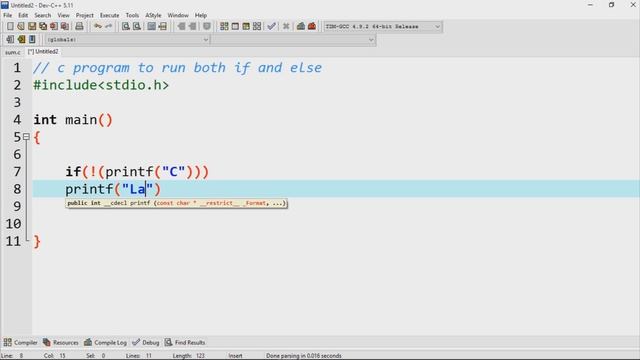
Task: Click the Close All files toolbar icon
Action: [x=65, y=27]
